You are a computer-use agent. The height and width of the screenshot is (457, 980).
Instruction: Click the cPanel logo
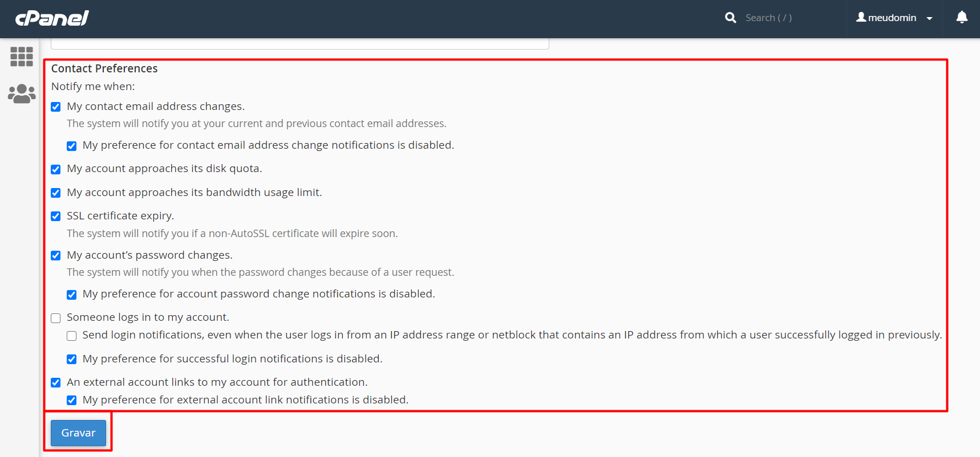pos(52,18)
